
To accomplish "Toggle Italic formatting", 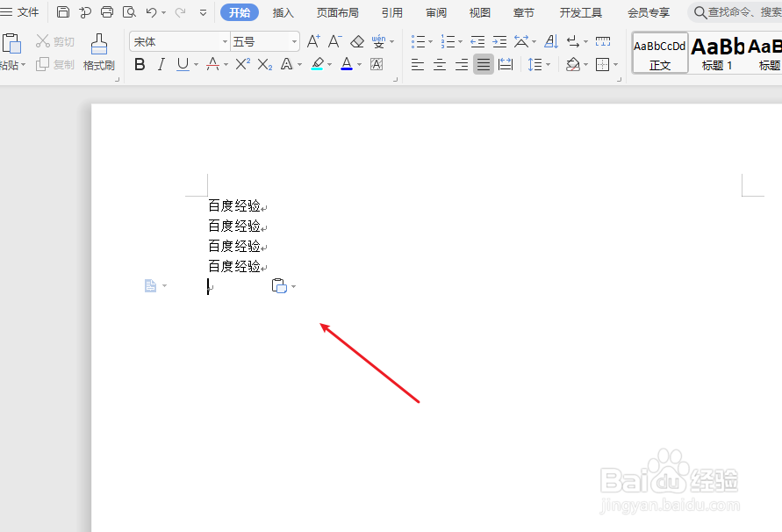I will (161, 64).
